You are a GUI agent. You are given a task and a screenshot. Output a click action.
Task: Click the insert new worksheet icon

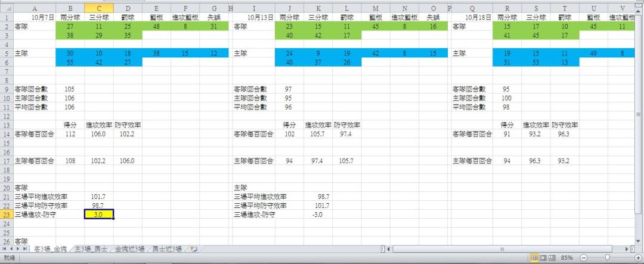click(x=194, y=249)
